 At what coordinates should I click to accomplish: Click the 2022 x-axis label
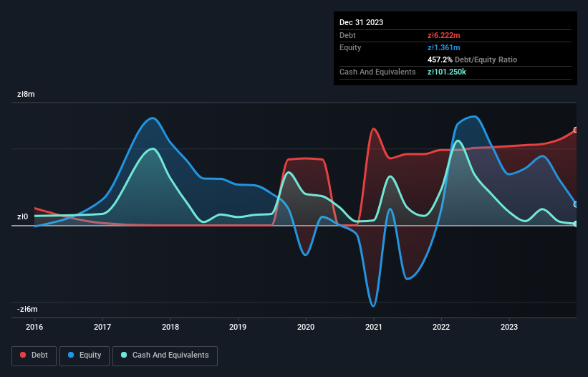[441, 327]
